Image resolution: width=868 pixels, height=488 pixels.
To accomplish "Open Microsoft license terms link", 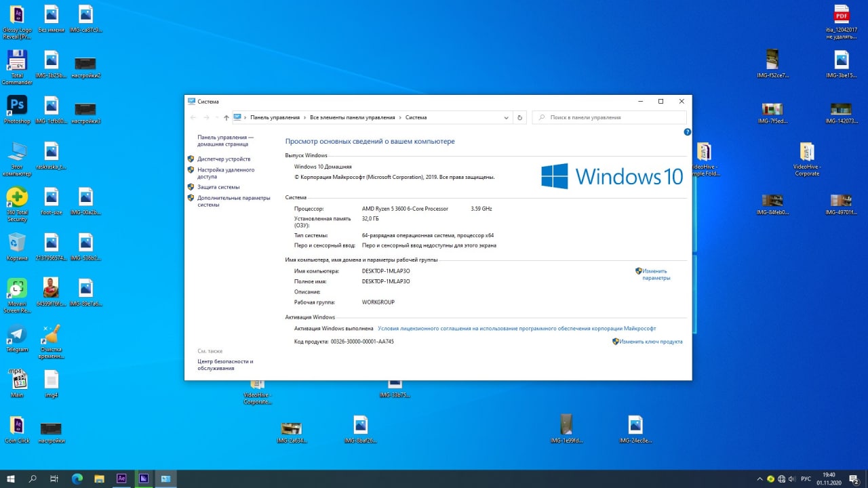I will (x=517, y=328).
